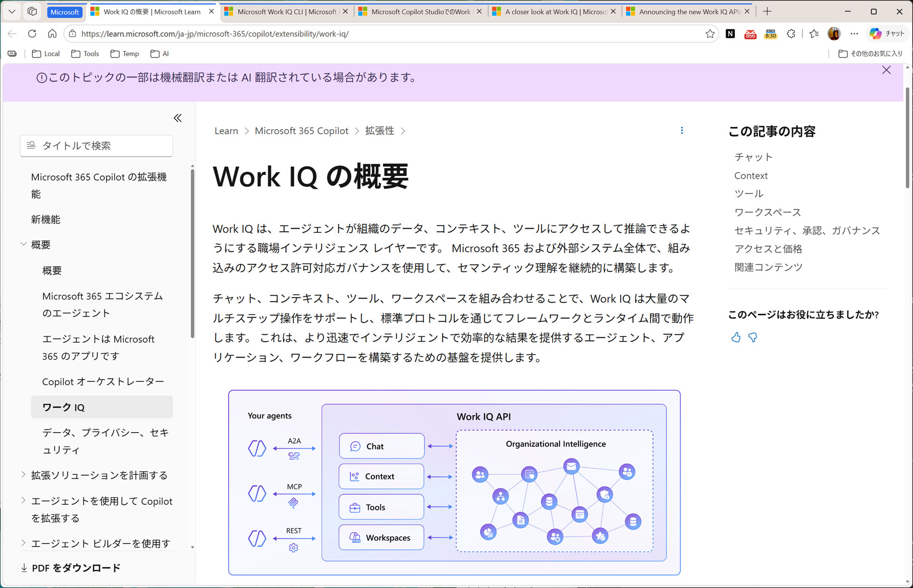
Task: Refresh the current page
Action: (x=32, y=34)
